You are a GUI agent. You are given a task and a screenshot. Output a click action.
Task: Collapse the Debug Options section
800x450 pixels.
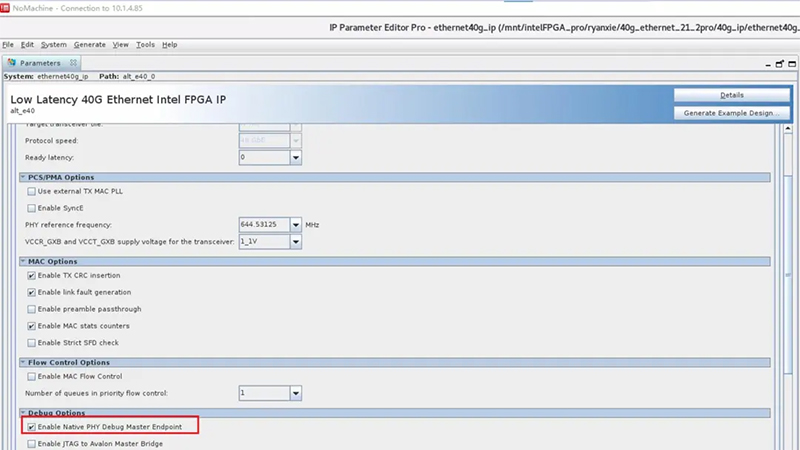coord(23,412)
